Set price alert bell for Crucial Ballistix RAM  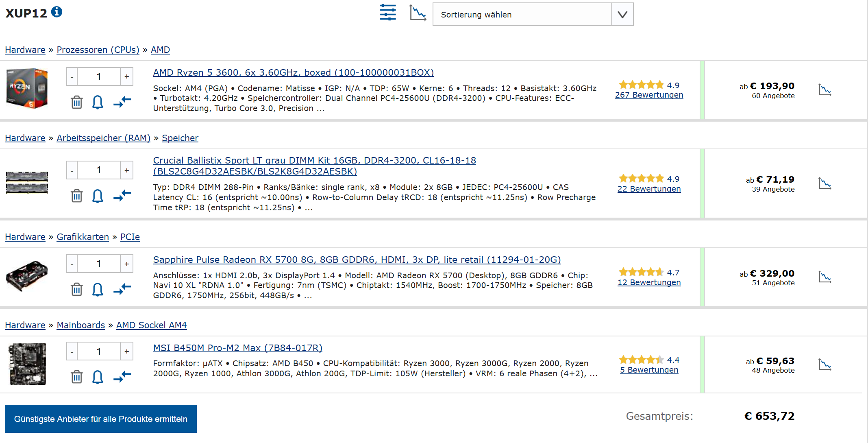click(98, 196)
